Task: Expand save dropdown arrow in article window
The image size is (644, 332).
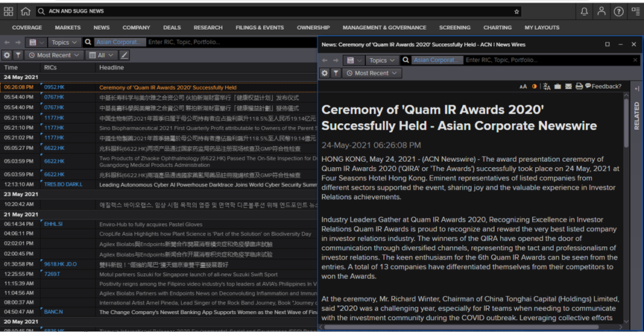Action: (x=359, y=60)
